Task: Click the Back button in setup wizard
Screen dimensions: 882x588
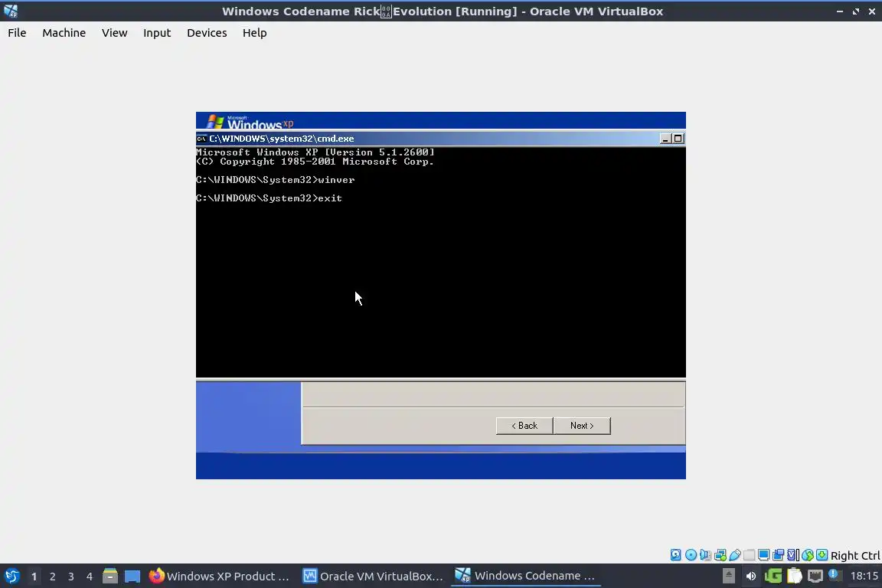Action: click(524, 426)
